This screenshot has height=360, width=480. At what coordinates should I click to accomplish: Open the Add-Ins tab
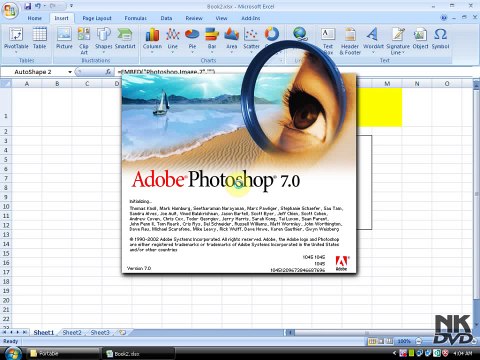pyautogui.click(x=251, y=18)
